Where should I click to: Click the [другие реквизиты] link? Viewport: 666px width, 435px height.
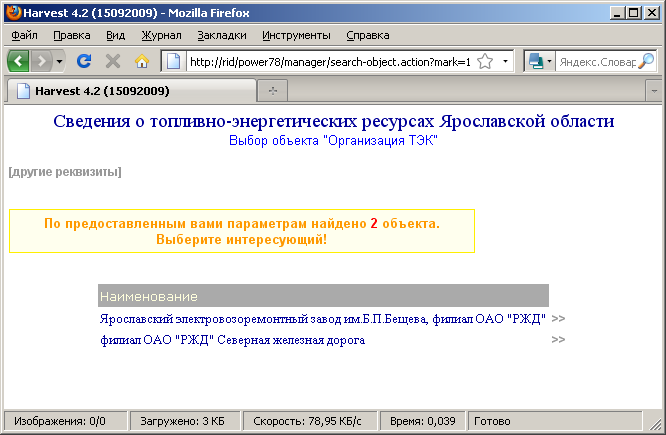point(65,172)
